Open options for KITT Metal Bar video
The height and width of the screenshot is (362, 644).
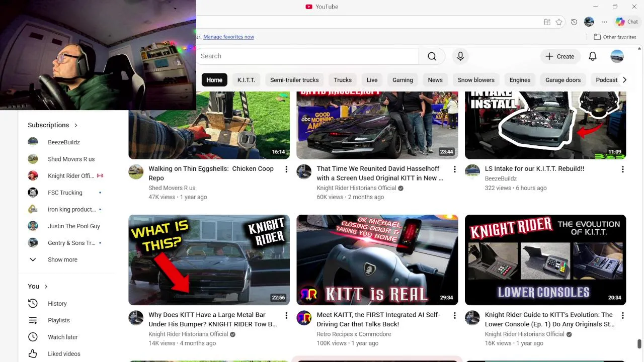pos(286,316)
